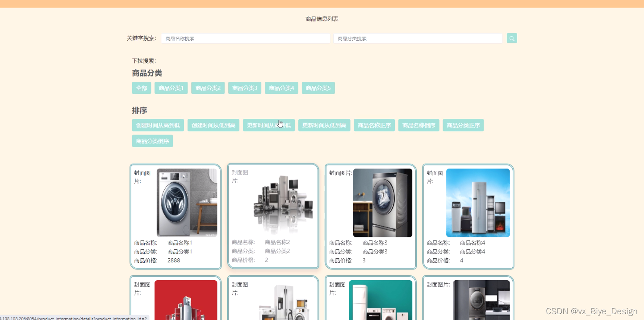Focus the 商品名称搜索 input field

pos(246,38)
